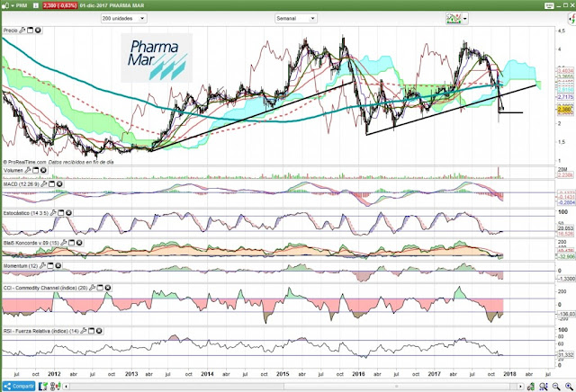Viewport: 576px width, 392px height.
Task: Click the Compartir share button
Action: click(19, 386)
